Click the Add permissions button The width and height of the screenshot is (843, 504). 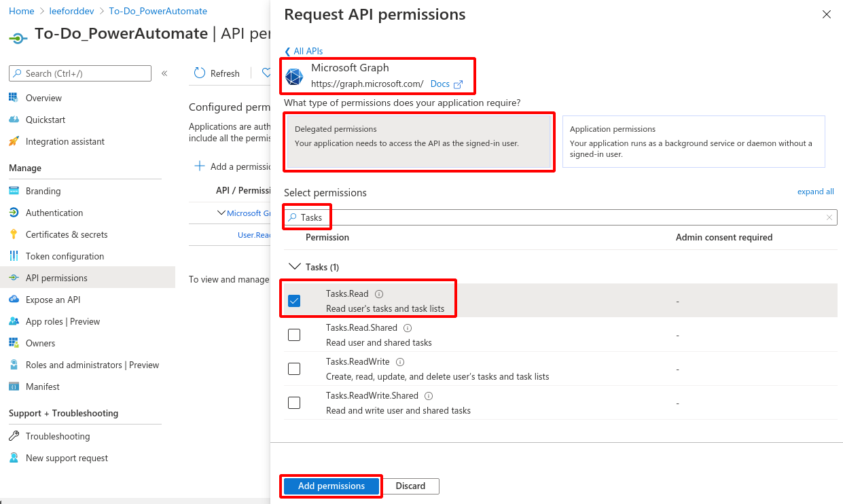pos(331,486)
